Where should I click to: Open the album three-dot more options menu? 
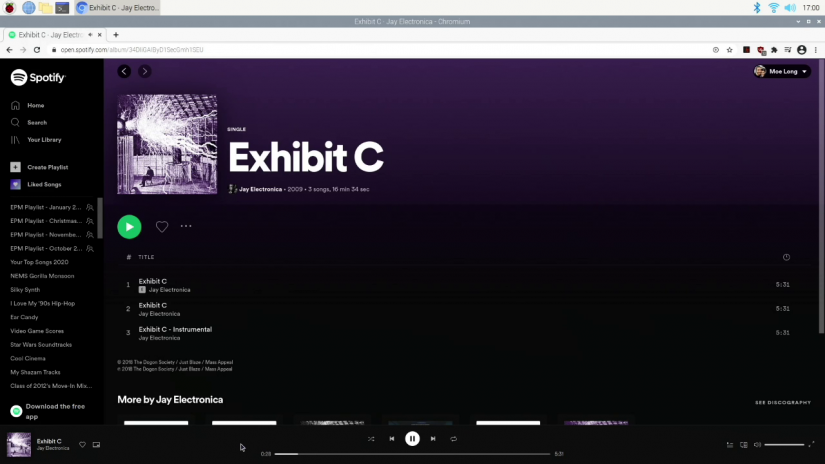pos(186,226)
